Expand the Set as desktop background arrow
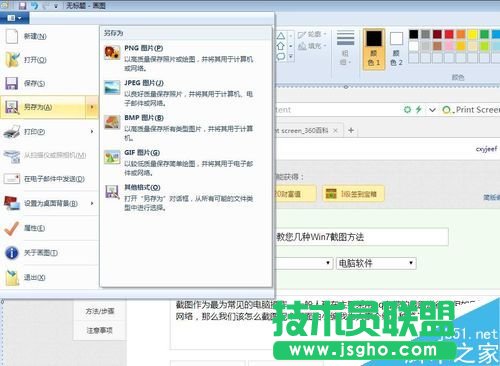 (x=92, y=203)
